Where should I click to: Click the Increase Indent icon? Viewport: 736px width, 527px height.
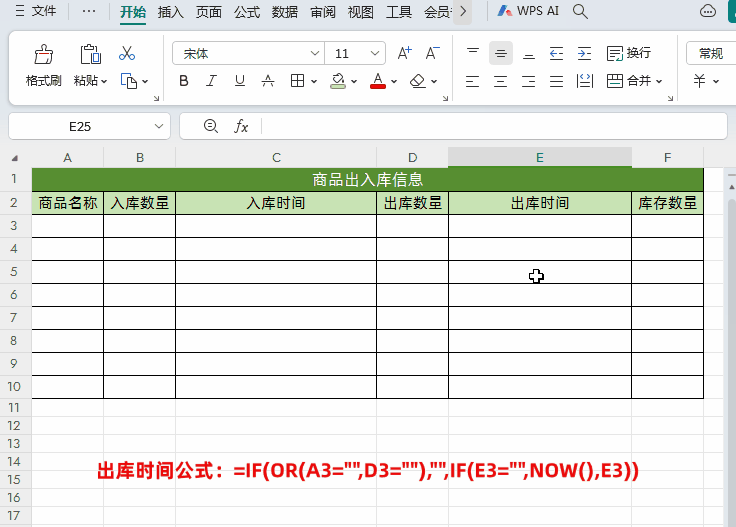pyautogui.click(x=584, y=53)
